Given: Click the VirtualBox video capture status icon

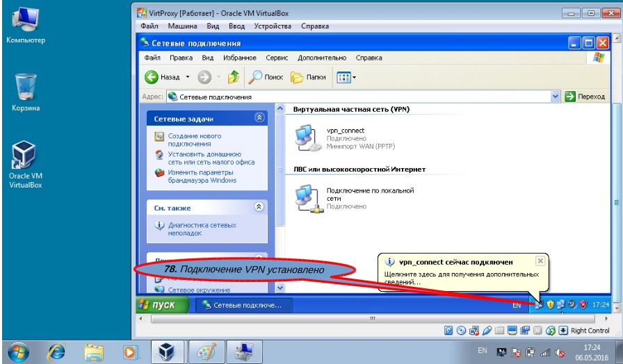Looking at the screenshot, I should [525, 330].
